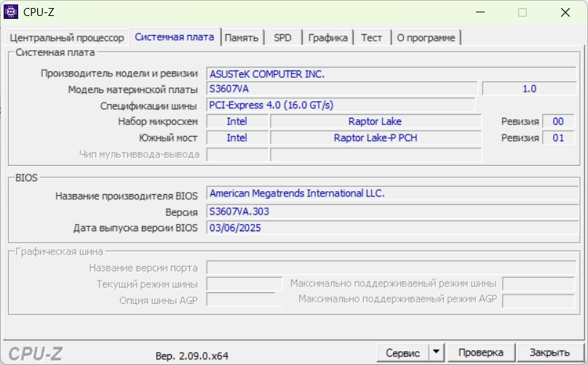Click the board revision value 1.0
This screenshot has height=365, width=588.
(529, 89)
